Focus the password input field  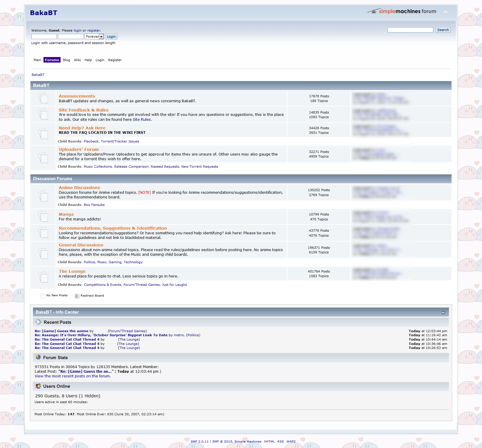[x=71, y=36]
